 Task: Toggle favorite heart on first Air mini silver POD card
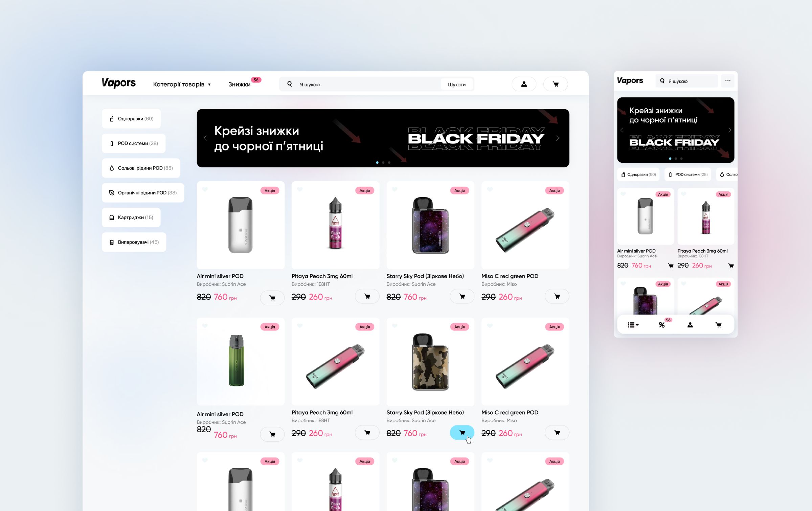click(x=205, y=189)
